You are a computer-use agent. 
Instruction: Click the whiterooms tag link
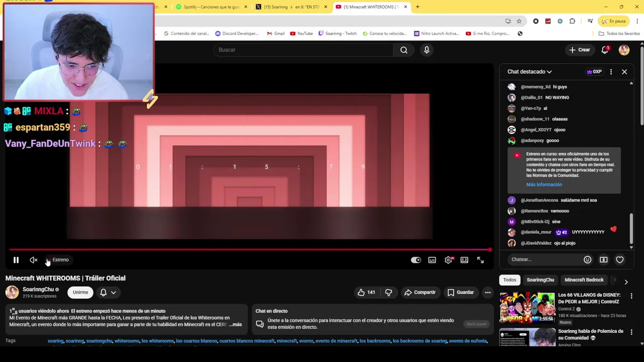click(127, 341)
